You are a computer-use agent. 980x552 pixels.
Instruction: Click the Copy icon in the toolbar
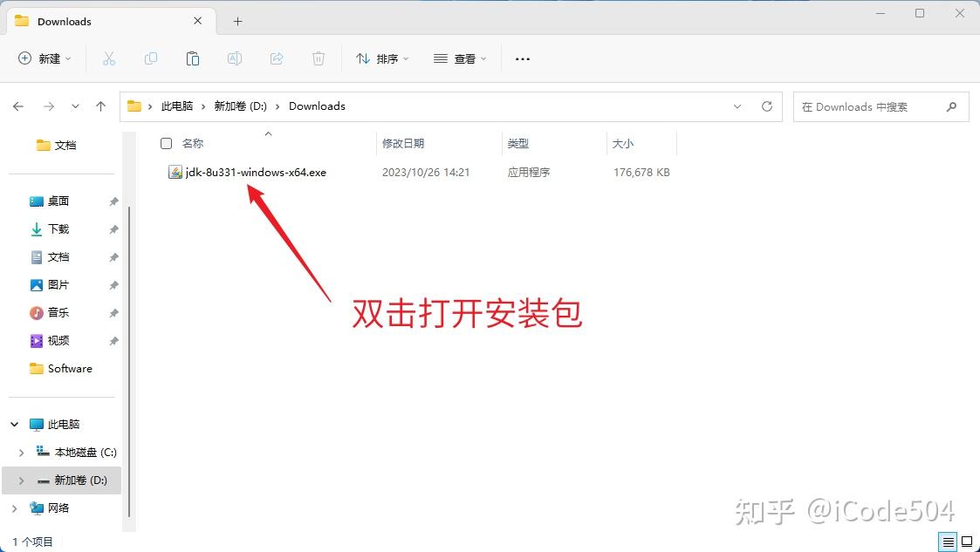point(150,58)
